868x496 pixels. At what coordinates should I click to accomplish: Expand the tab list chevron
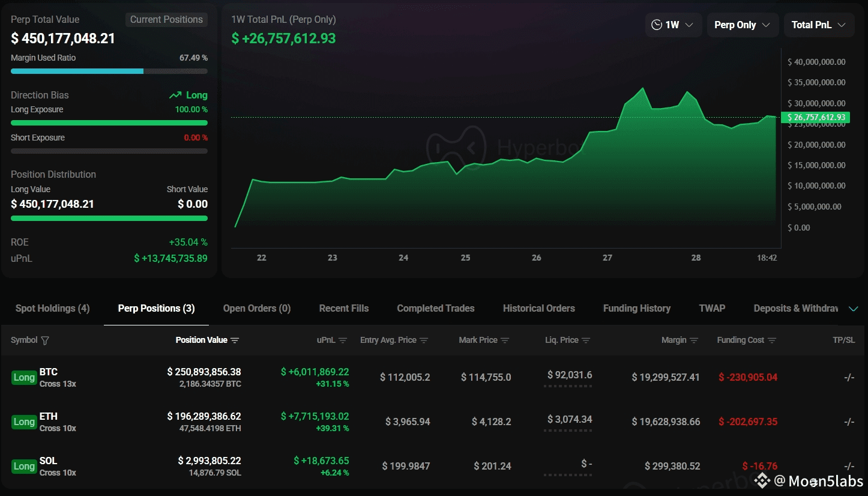(853, 309)
